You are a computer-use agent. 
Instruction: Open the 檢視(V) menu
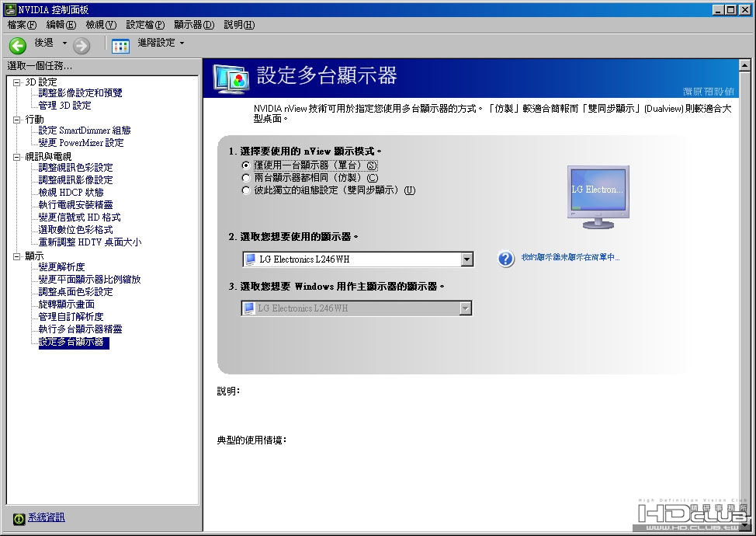(101, 25)
